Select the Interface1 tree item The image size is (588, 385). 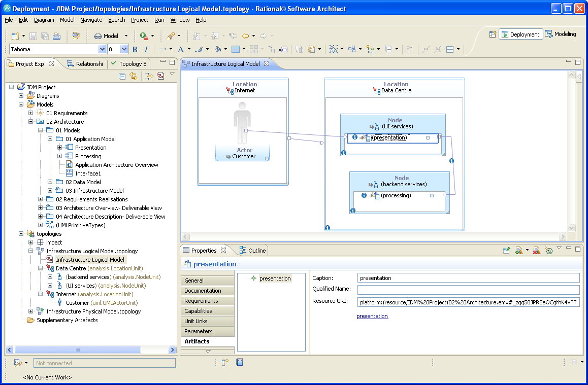coord(88,173)
